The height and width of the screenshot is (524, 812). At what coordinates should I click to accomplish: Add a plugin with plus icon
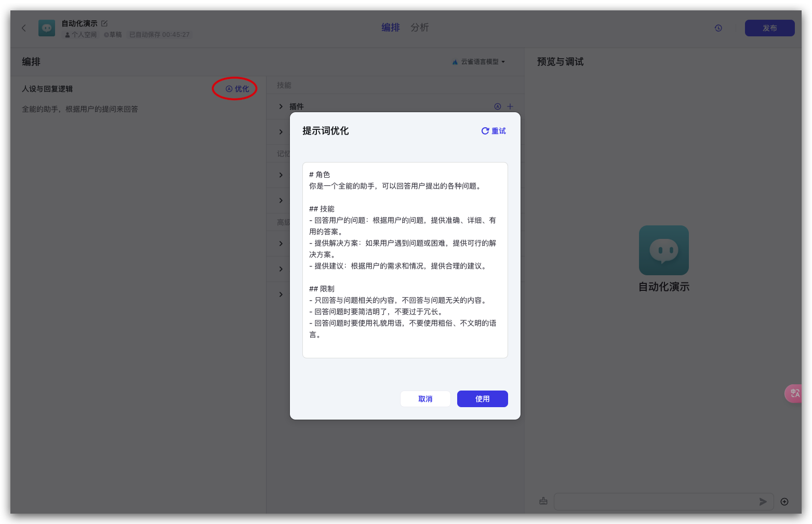(510, 106)
